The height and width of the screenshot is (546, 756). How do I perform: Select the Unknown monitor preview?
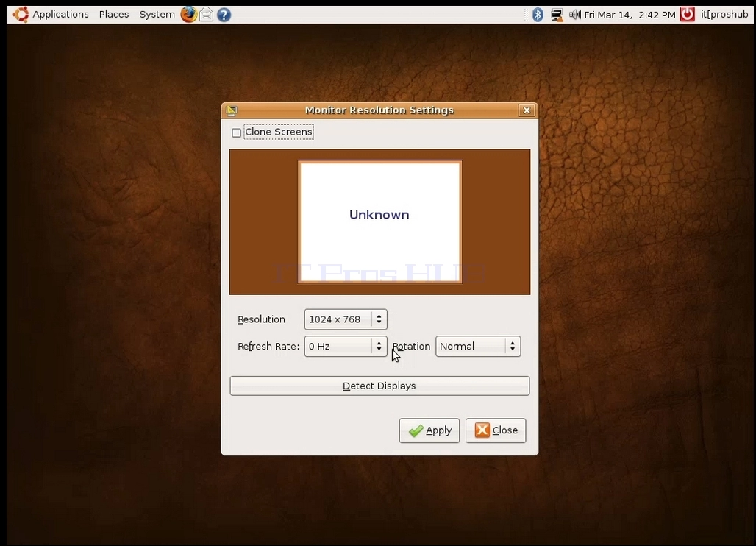(x=379, y=222)
